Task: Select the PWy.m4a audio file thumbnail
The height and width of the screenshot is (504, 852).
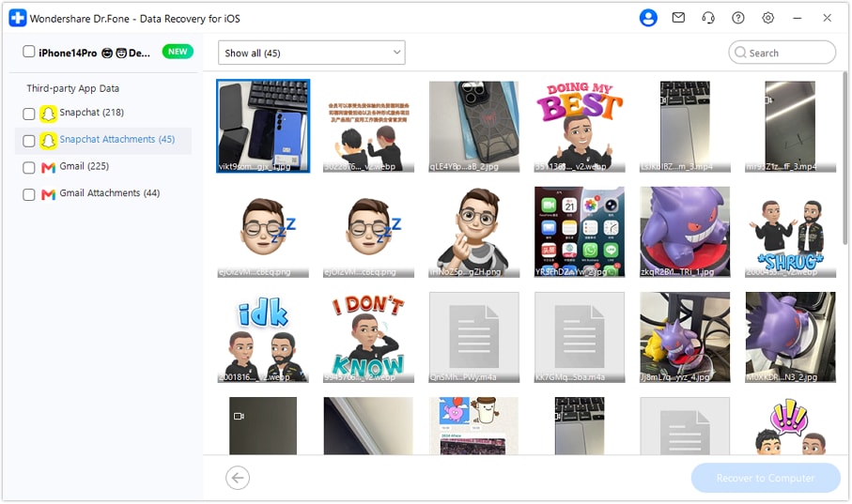Action: (473, 337)
